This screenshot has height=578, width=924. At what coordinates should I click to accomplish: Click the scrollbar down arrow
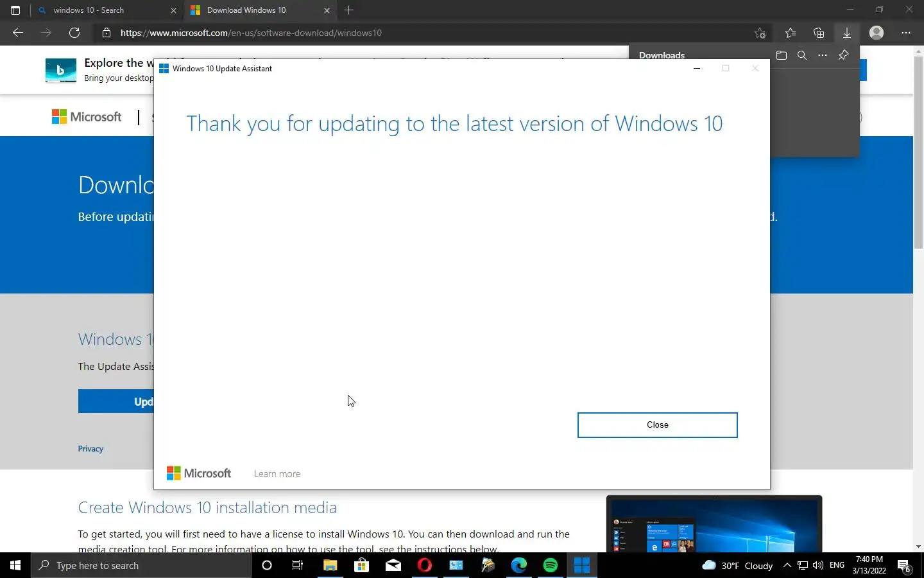pyautogui.click(x=918, y=547)
